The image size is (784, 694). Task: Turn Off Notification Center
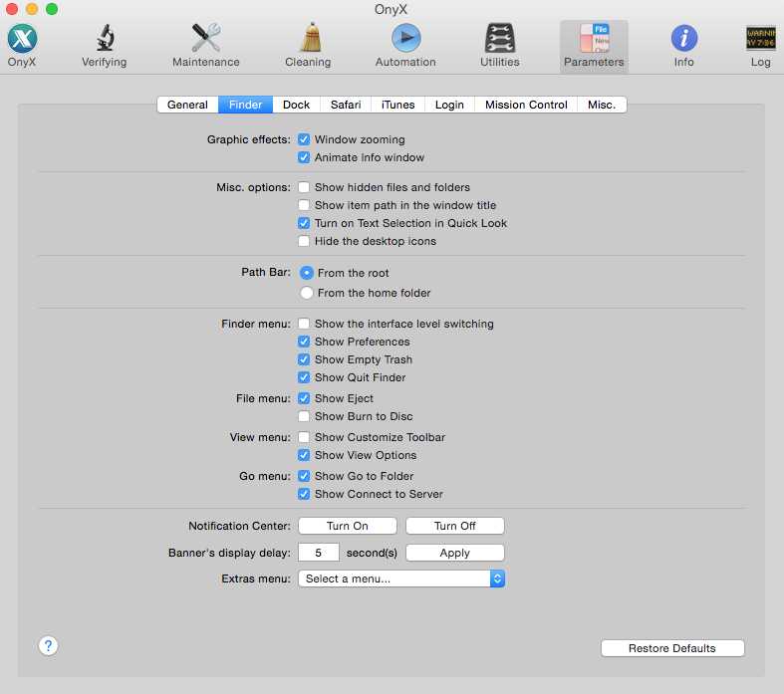[455, 526]
